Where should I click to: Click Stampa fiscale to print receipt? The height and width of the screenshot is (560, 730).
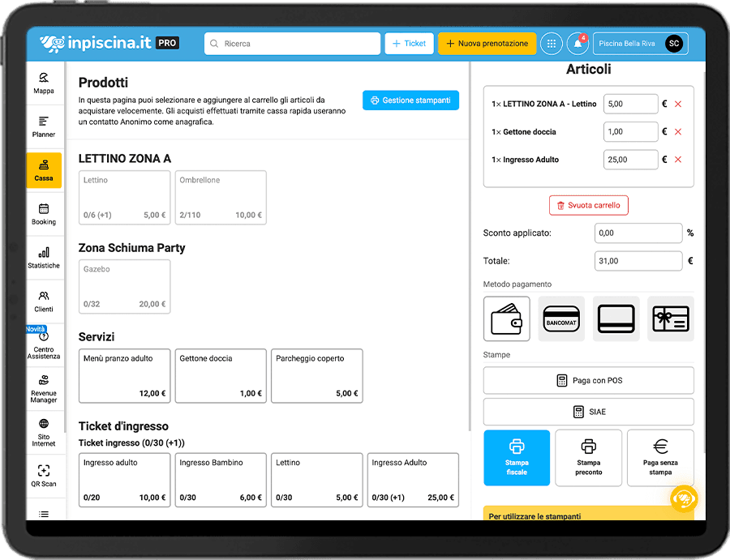517,458
